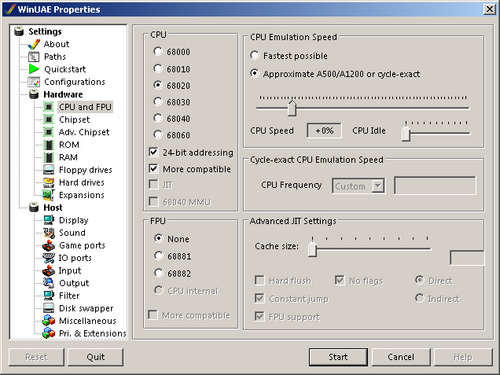Click the Quit button
The image size is (500, 375).
[x=96, y=357]
